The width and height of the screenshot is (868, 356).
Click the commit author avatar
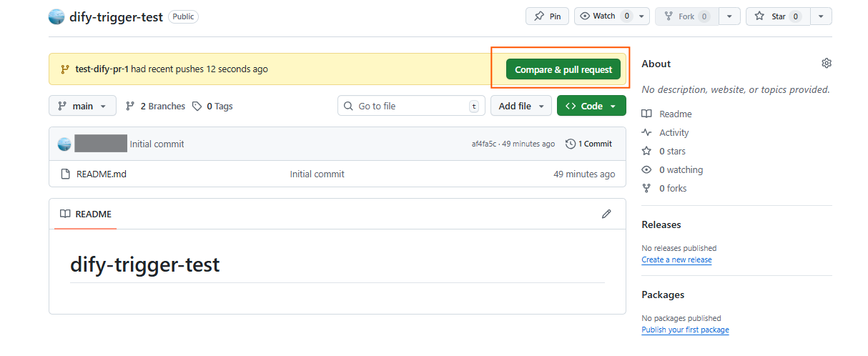(x=64, y=144)
